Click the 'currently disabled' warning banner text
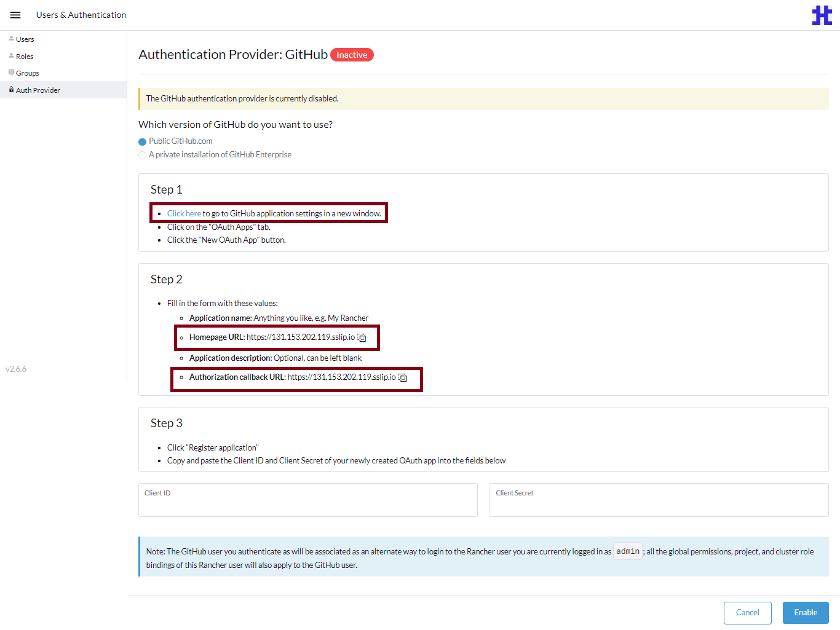This screenshot has width=840, height=630. (x=242, y=99)
